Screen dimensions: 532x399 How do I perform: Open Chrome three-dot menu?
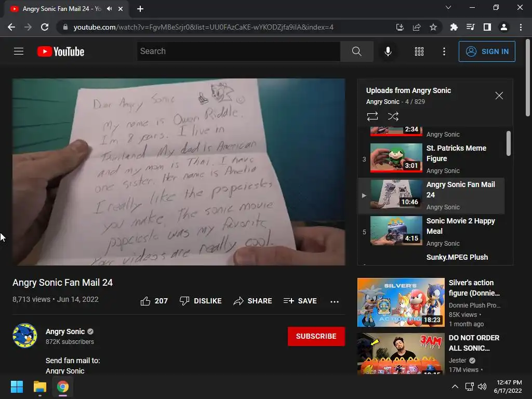[521, 27]
